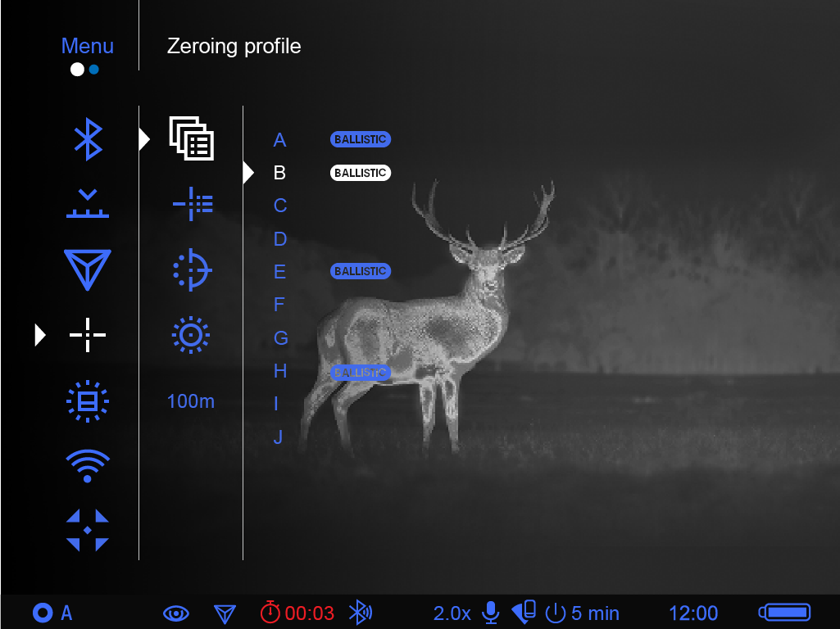The height and width of the screenshot is (629, 840).
Task: Expand the selected zeroing profile submenu arrow
Action: 145,139
